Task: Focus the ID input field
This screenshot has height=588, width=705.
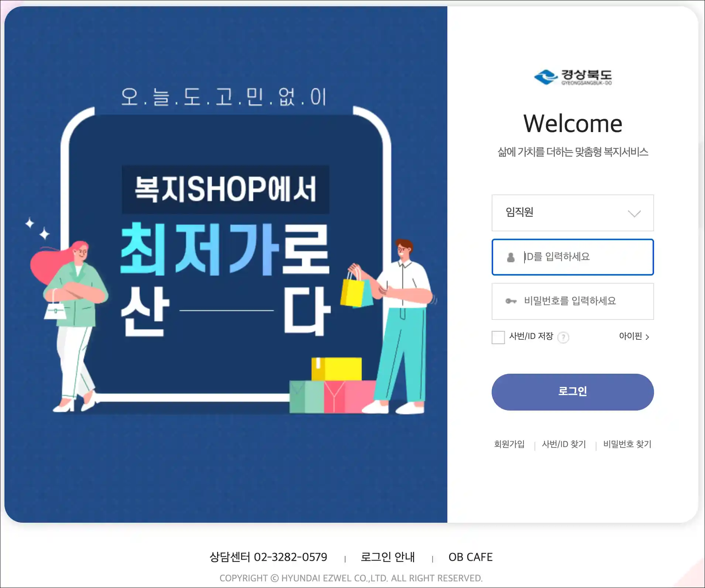Action: [572, 257]
